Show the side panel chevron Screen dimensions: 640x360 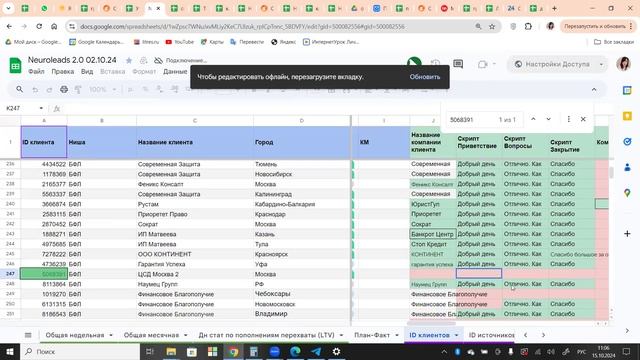(627, 331)
